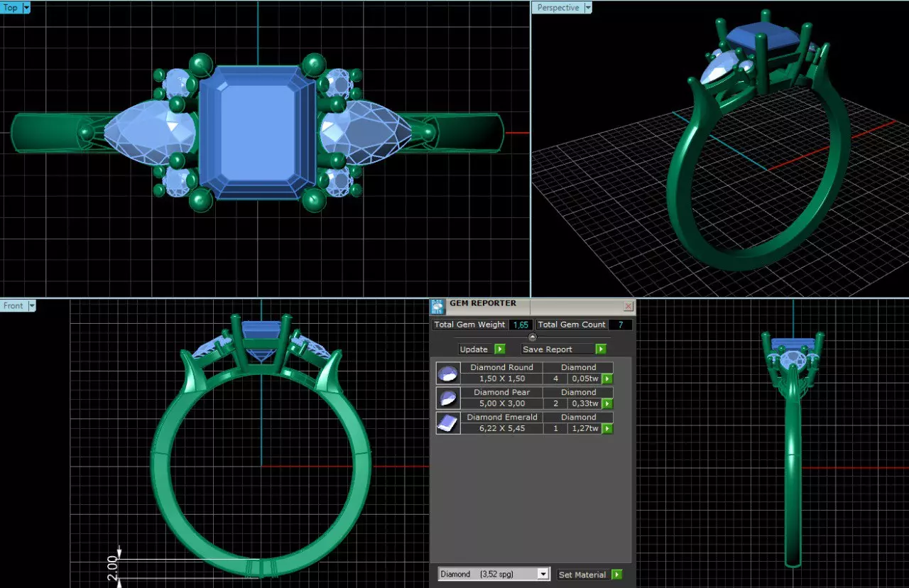Click green arrow beside 0,05tw round diamonds
This screenshot has width=909, height=588.
(x=608, y=379)
